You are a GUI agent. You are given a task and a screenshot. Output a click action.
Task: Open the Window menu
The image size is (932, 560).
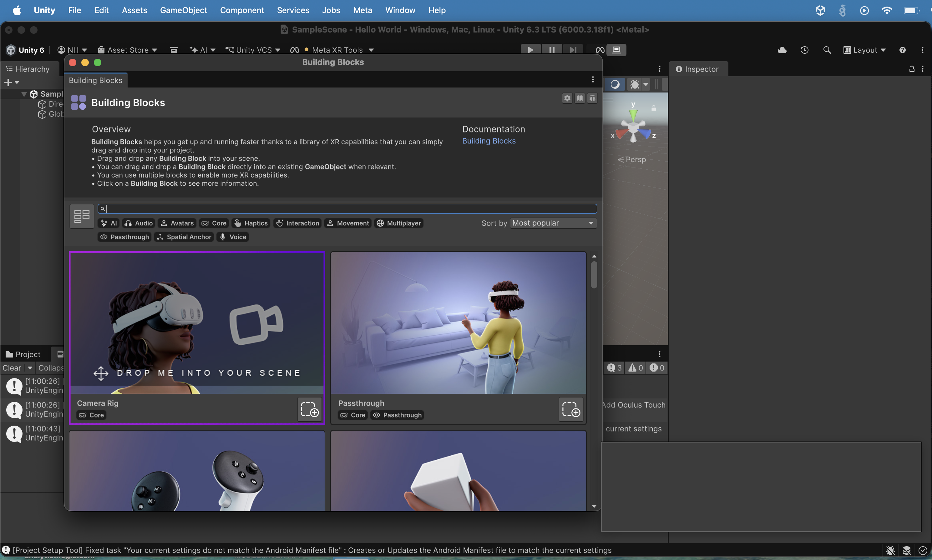tap(400, 10)
